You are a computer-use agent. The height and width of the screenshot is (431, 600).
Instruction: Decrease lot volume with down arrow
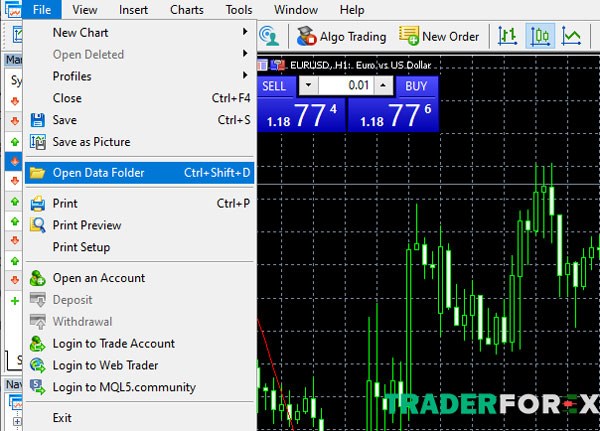click(x=308, y=85)
